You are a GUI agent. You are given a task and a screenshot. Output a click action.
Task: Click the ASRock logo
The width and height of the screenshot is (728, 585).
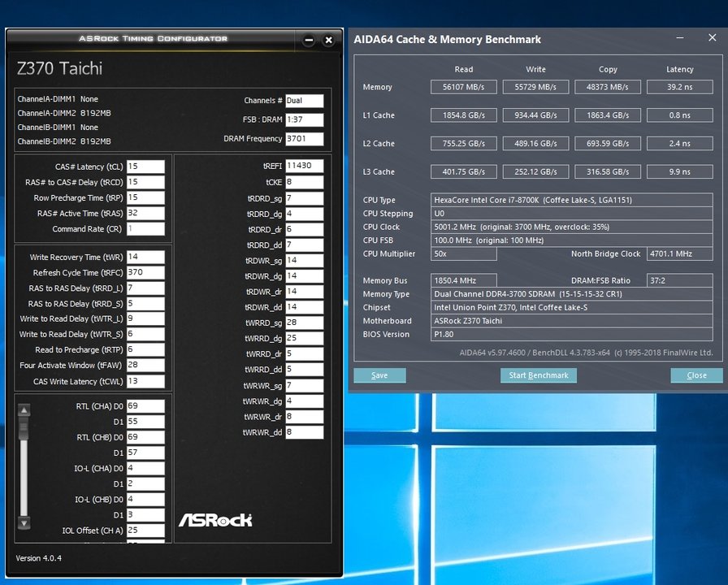(215, 521)
